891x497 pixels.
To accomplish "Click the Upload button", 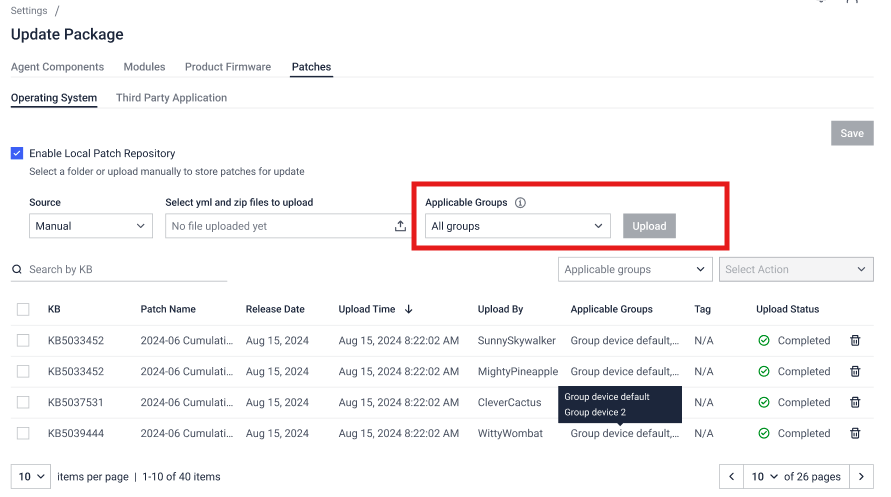I will coord(649,227).
